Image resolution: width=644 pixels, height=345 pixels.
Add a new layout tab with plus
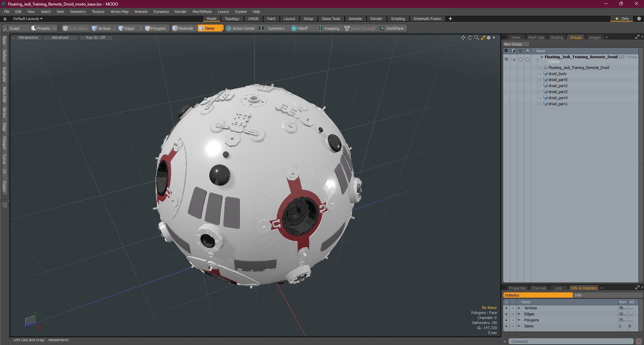pyautogui.click(x=450, y=19)
